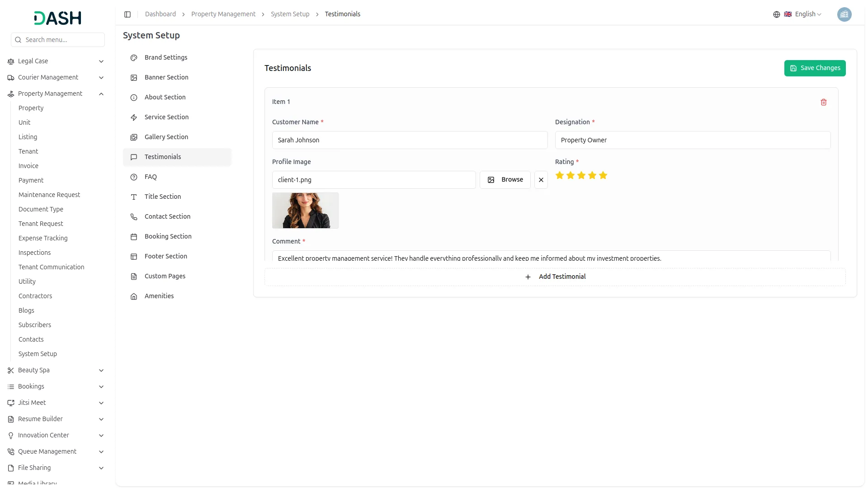Open user avatar in top right

pyautogui.click(x=844, y=14)
